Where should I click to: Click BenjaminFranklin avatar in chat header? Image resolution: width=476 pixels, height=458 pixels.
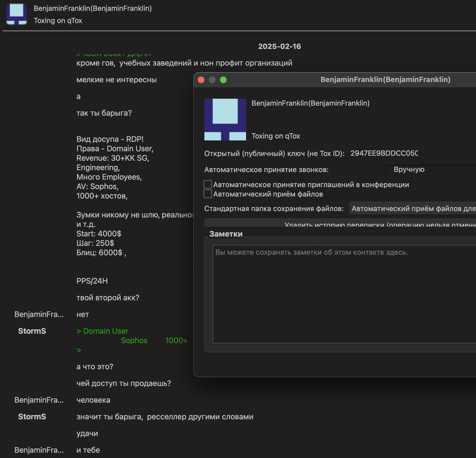pos(17,14)
